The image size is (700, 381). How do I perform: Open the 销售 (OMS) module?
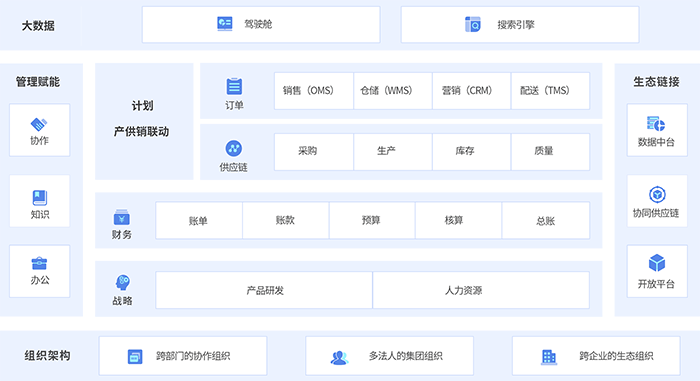coord(314,91)
